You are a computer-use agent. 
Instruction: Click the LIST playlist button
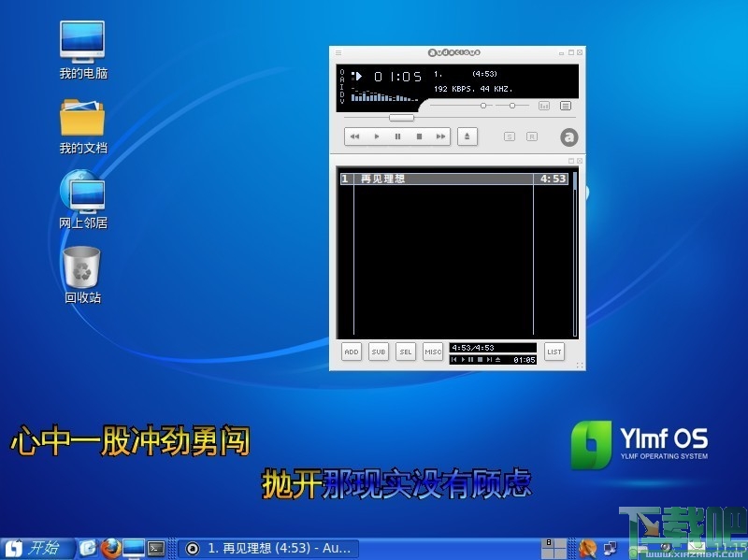(x=554, y=352)
